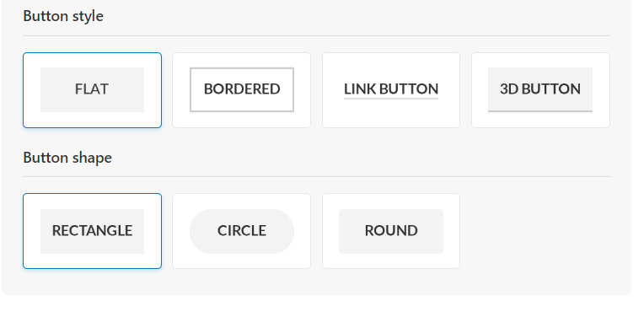This screenshot has height=317, width=644.
Task: Pick the Round button shape card
Action: click(x=391, y=231)
